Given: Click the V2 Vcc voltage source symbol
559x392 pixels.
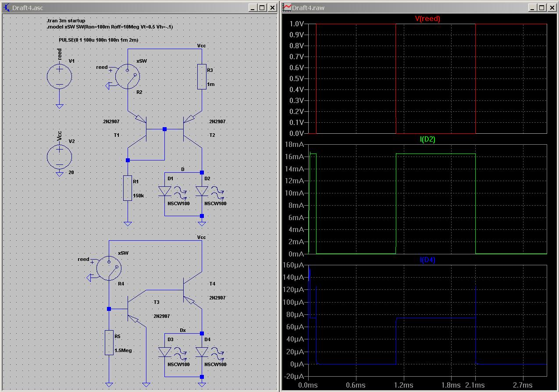Looking at the screenshot, I should (x=59, y=157).
